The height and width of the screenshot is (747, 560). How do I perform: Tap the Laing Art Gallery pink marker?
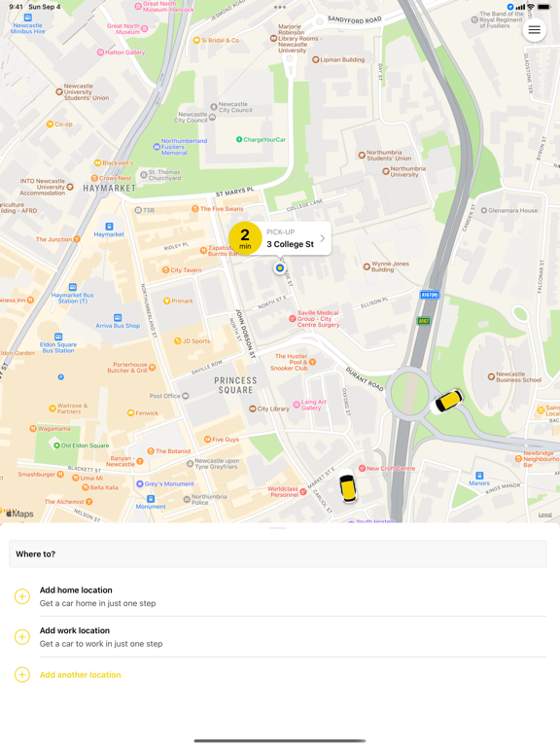tap(297, 405)
